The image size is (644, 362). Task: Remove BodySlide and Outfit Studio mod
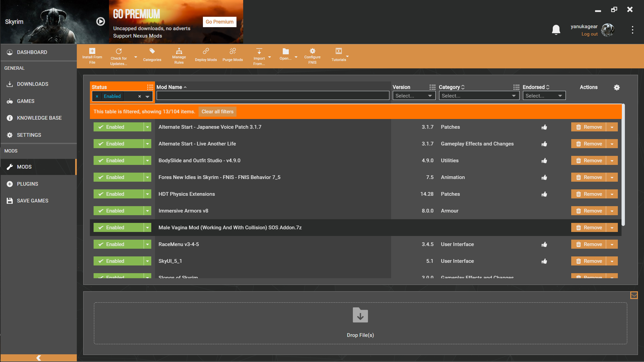(x=589, y=161)
